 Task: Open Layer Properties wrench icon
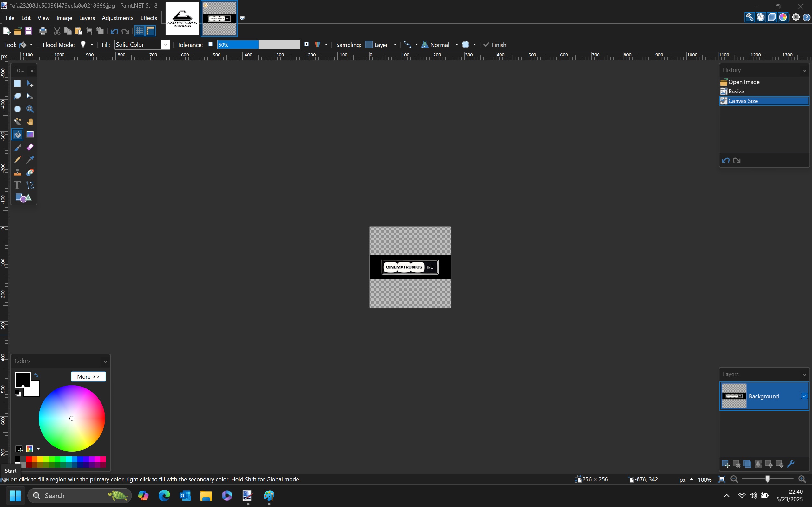click(x=790, y=464)
